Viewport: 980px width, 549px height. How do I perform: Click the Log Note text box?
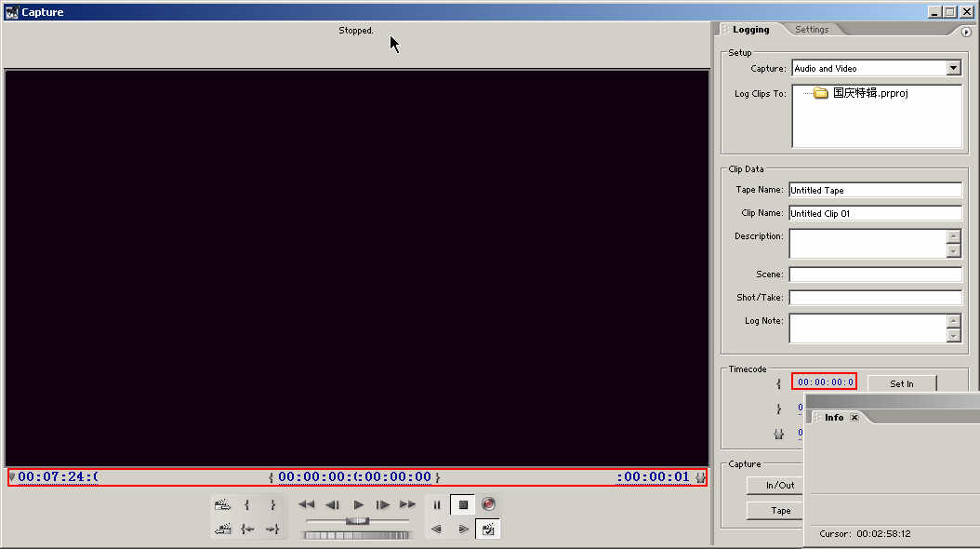pyautogui.click(x=867, y=328)
